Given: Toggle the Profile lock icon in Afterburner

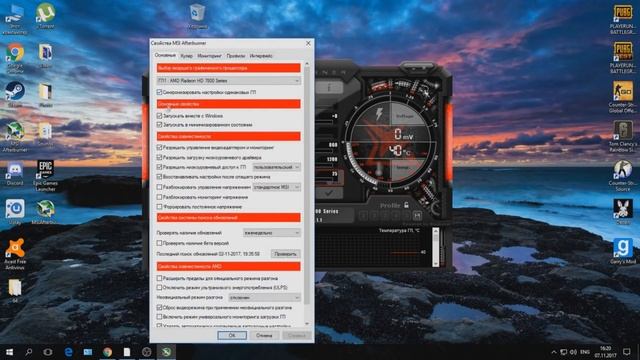Looking at the screenshot, I should [x=406, y=205].
